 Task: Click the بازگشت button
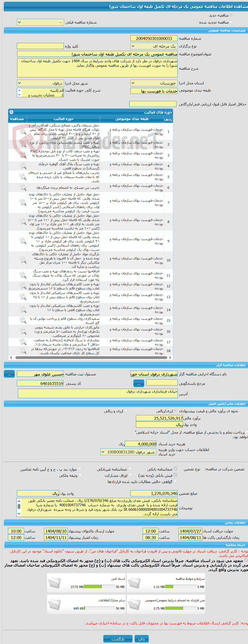point(118,639)
